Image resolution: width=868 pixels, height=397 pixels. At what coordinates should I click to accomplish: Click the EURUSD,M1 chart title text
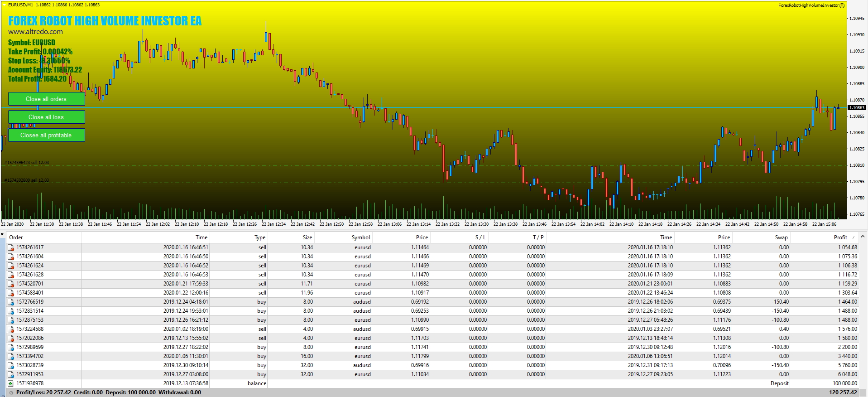(20, 5)
